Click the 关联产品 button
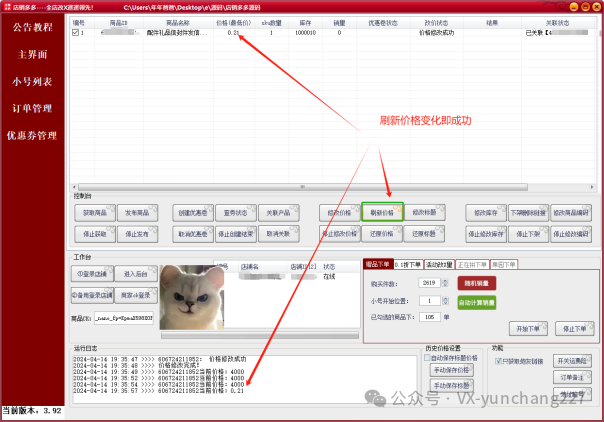 point(279,213)
